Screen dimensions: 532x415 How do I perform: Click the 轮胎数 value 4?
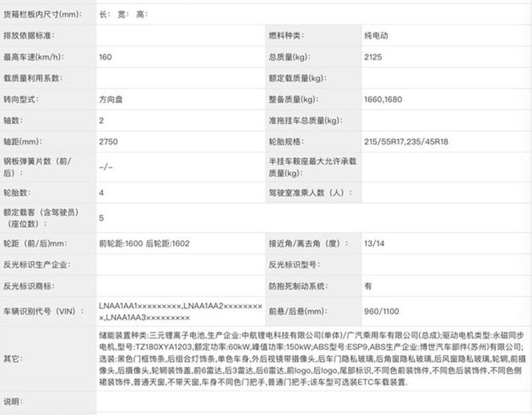(x=102, y=193)
